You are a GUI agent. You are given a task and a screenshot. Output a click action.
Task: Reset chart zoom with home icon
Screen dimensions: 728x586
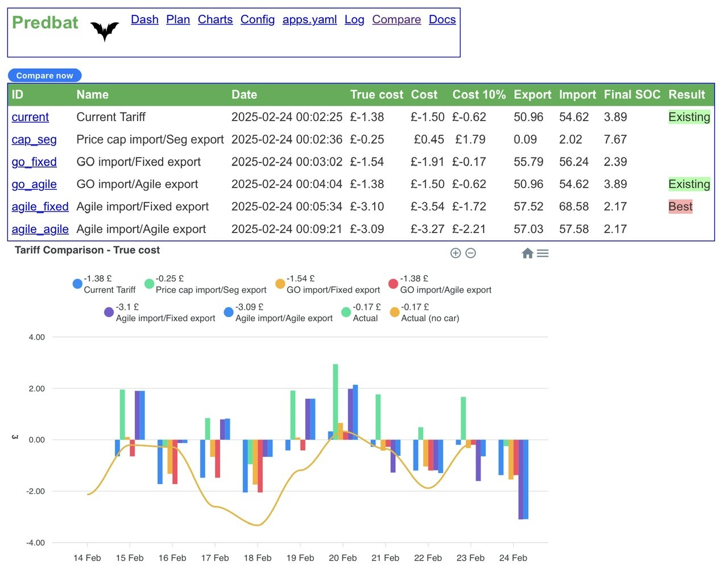(x=527, y=253)
